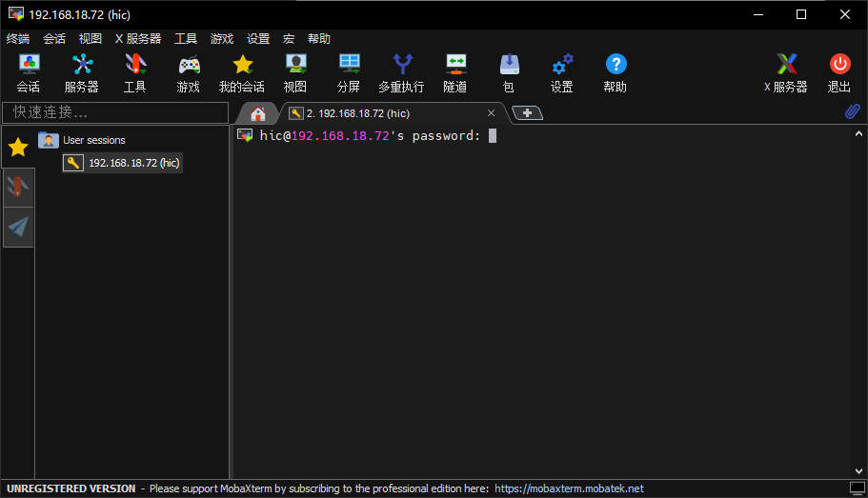The height and width of the screenshot is (498, 868).
Task: Toggle the X 服务器 icon
Action: tap(786, 72)
